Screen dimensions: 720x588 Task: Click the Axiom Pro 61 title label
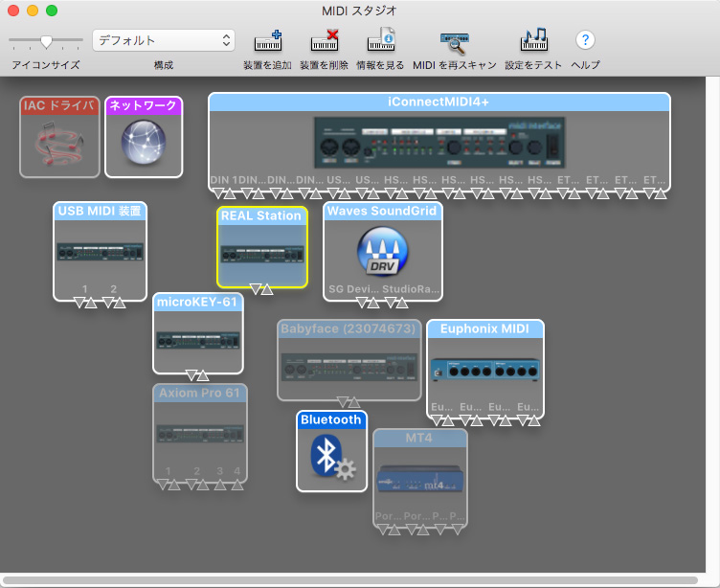click(199, 393)
